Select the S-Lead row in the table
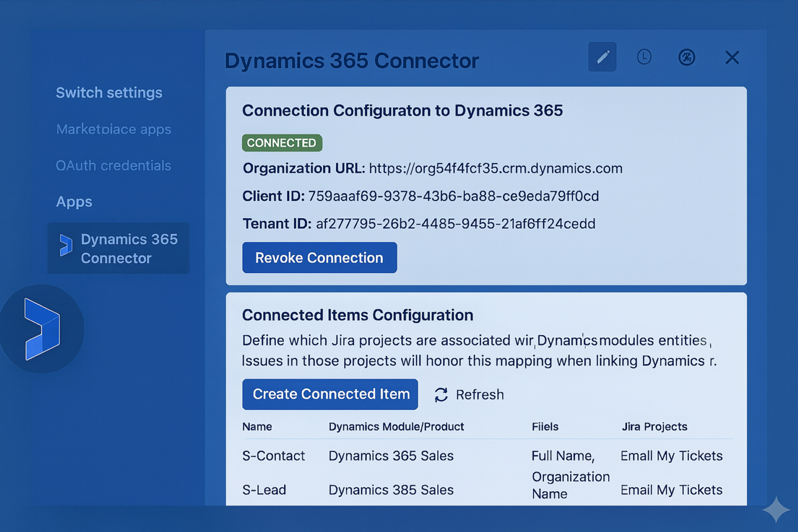The width and height of the screenshot is (798, 532). pos(264,489)
